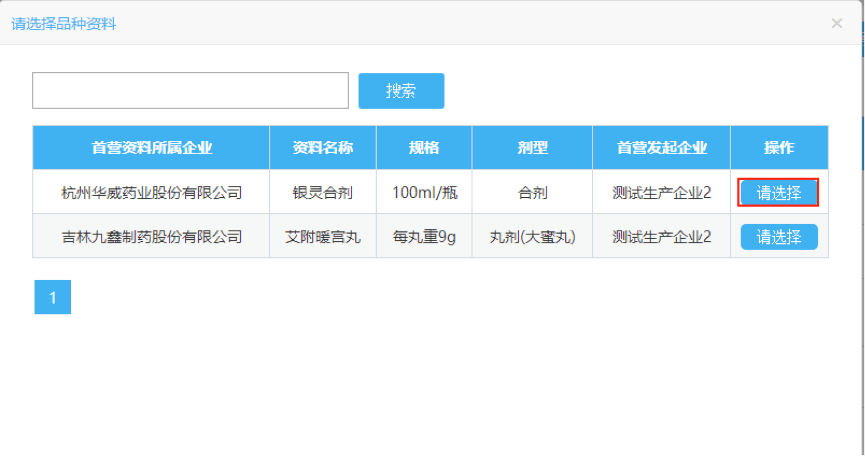Click 测试生产企业2 in 银灵合剂 row
This screenshot has width=865, height=456.
point(661,192)
